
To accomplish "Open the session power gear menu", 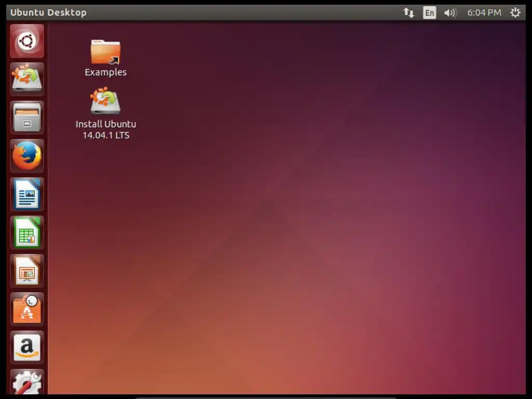I will tap(515, 12).
